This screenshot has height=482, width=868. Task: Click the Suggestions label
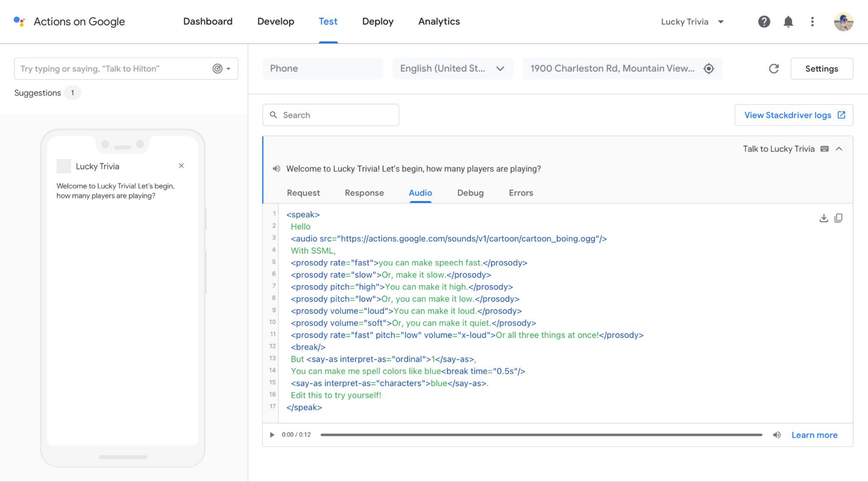click(37, 93)
